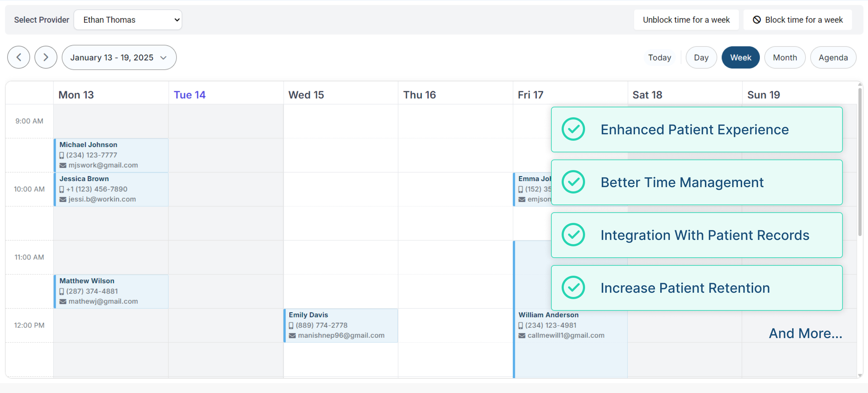Click the Today button
This screenshot has height=393, width=868.
(660, 57)
